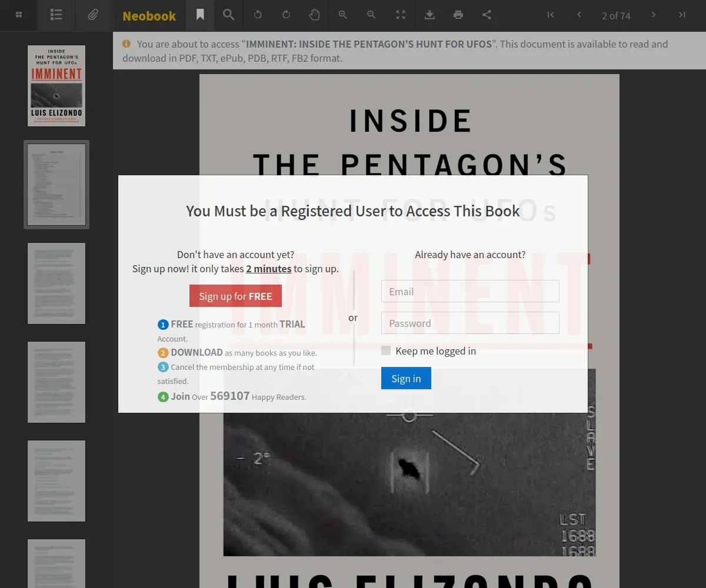Open the attachments paperclip panel
Image resolution: width=706 pixels, height=588 pixels.
93,15
